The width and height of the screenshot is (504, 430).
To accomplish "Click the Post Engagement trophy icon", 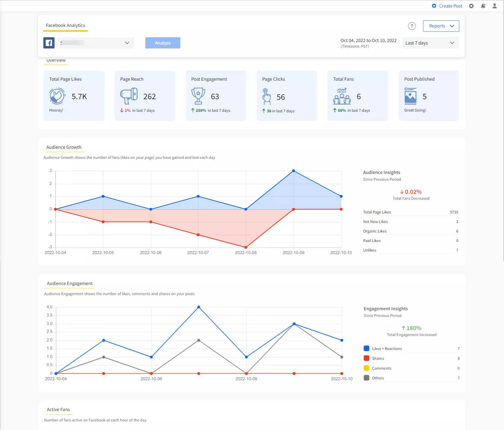I will pyautogui.click(x=198, y=96).
